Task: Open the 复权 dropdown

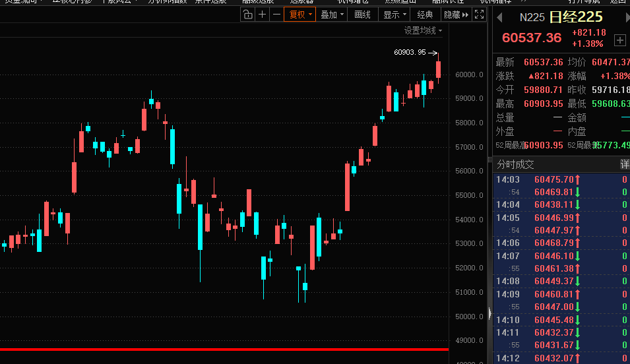Action: tap(299, 15)
